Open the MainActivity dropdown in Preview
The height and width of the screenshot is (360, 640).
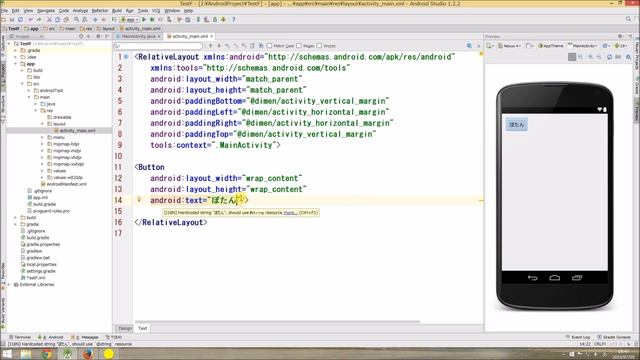coord(583,46)
